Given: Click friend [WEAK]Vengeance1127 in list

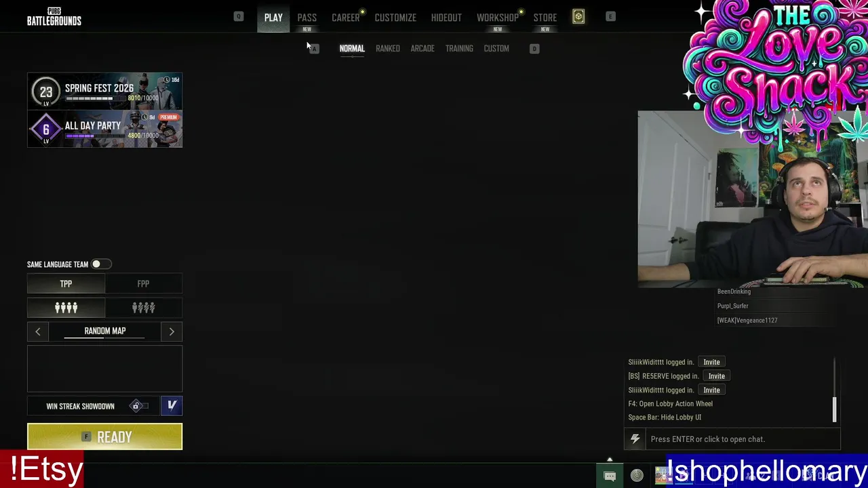Looking at the screenshot, I should tap(747, 321).
